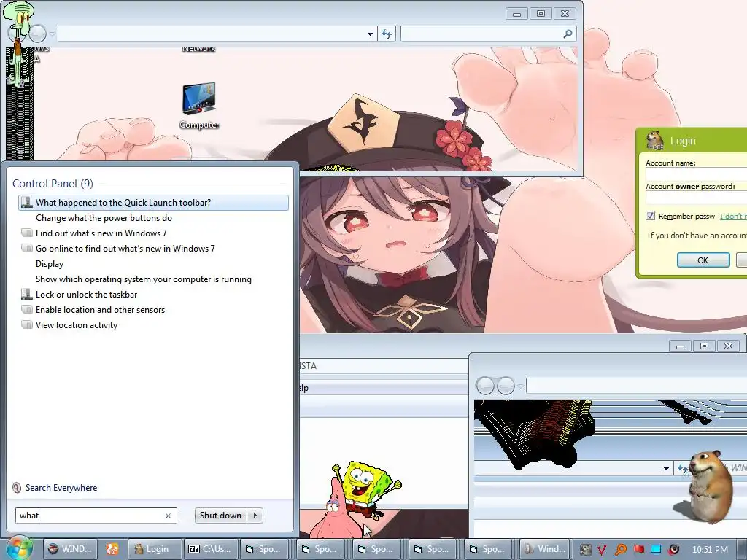Clear the Start menu search text with X
747x560 pixels.
click(x=168, y=516)
